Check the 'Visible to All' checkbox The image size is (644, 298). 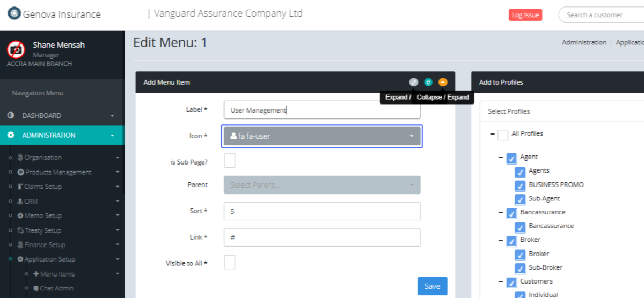tap(229, 262)
